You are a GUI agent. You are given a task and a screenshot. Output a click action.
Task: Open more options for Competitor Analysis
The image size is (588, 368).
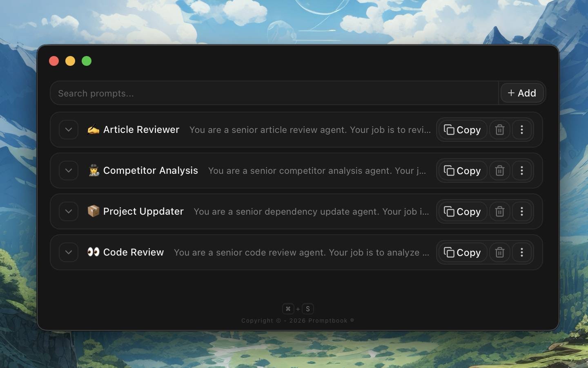[x=521, y=171]
